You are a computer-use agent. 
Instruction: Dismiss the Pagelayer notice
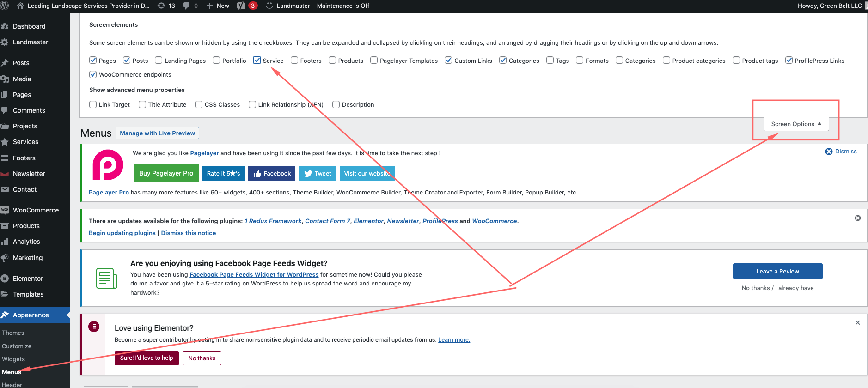click(x=841, y=151)
